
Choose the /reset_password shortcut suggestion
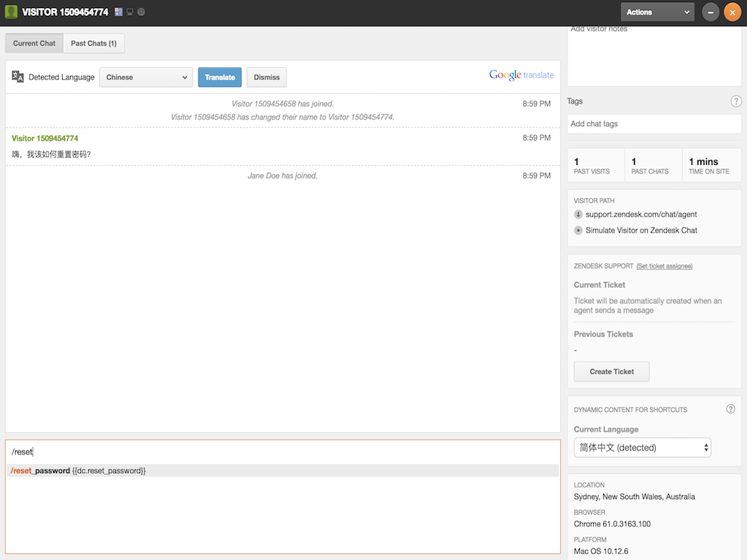point(79,471)
